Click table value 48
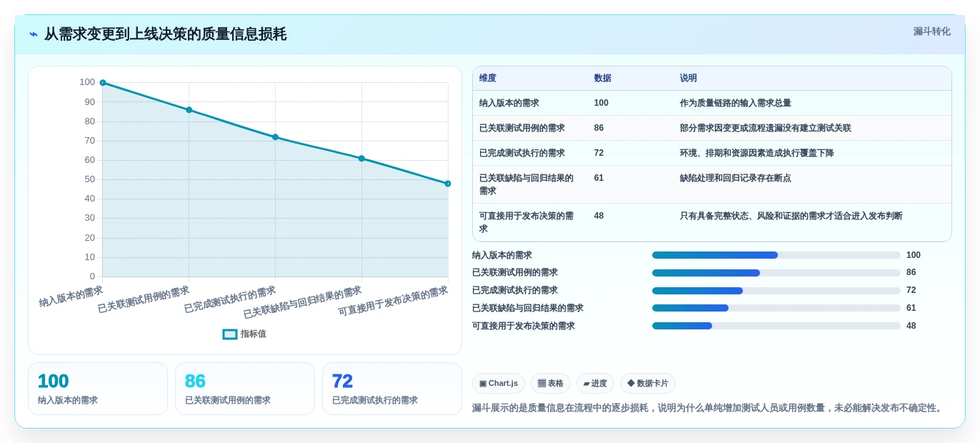The height and width of the screenshot is (443, 980). point(599,216)
